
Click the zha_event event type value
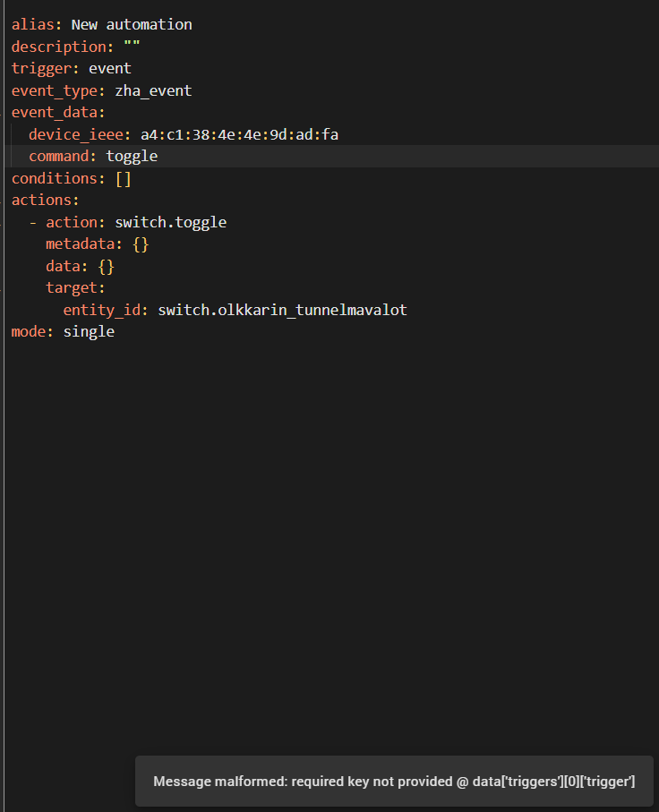coord(153,90)
